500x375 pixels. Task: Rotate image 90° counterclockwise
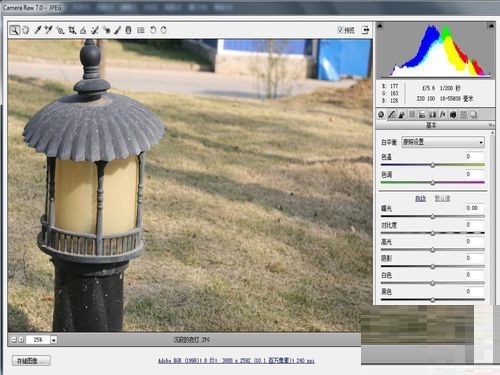[153, 30]
